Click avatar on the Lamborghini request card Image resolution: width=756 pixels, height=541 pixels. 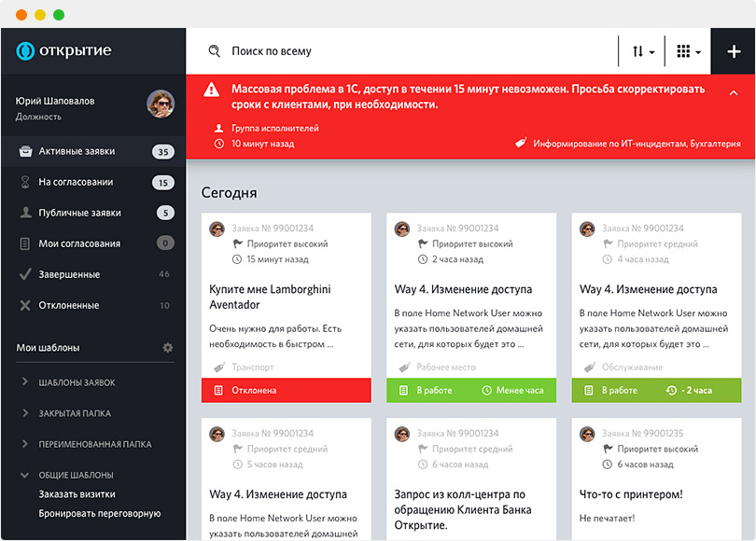point(217,229)
